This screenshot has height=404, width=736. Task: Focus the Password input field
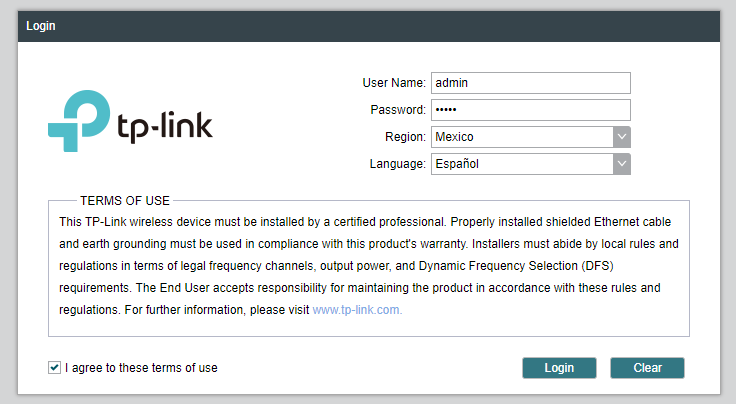[x=530, y=110]
